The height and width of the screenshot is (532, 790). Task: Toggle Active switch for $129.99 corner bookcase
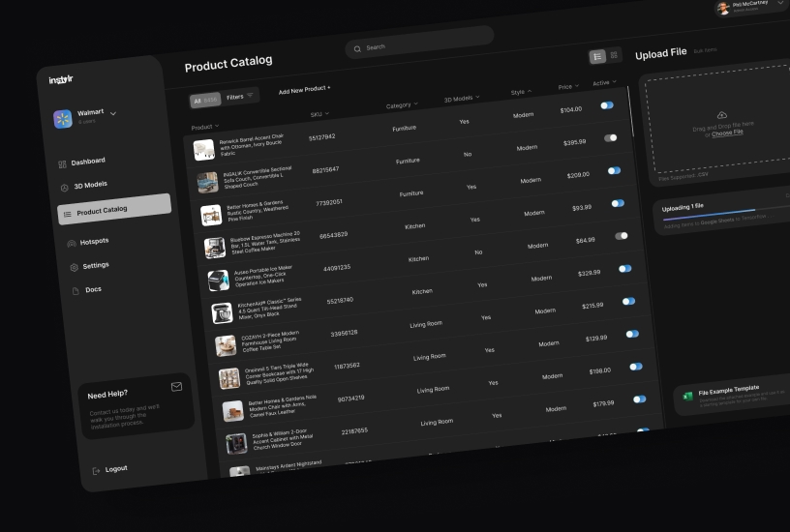tap(632, 335)
